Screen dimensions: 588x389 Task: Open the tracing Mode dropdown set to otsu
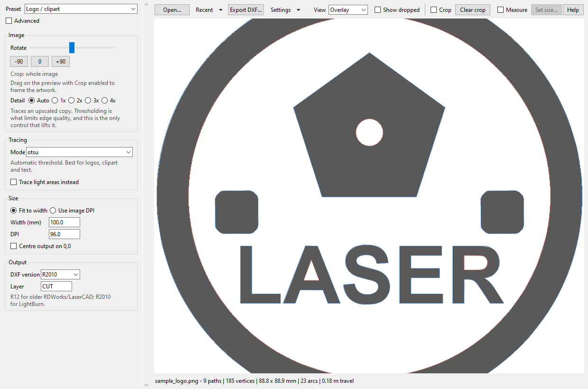point(79,152)
